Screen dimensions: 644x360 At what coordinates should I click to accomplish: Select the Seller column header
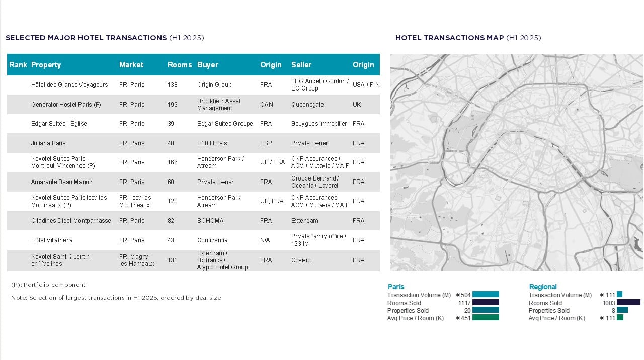301,65
